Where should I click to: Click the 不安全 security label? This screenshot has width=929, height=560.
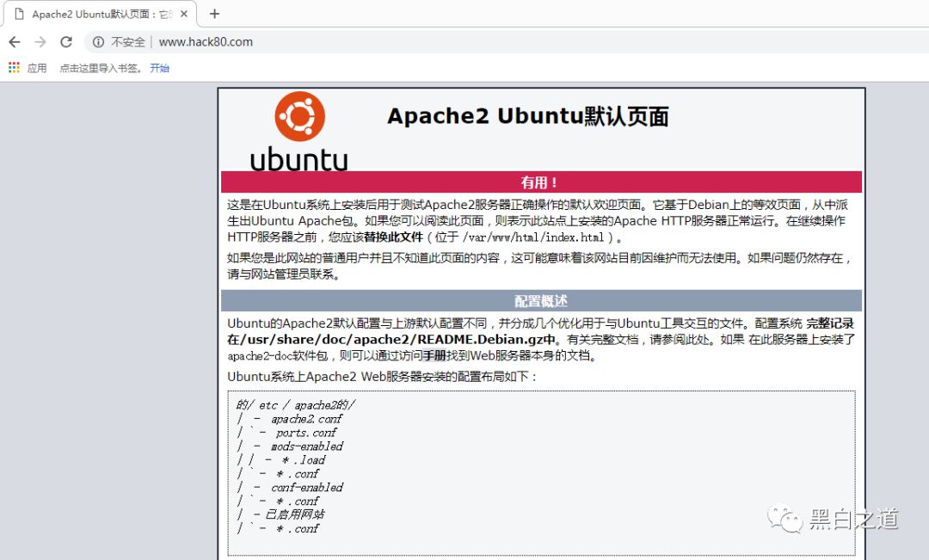(x=128, y=42)
